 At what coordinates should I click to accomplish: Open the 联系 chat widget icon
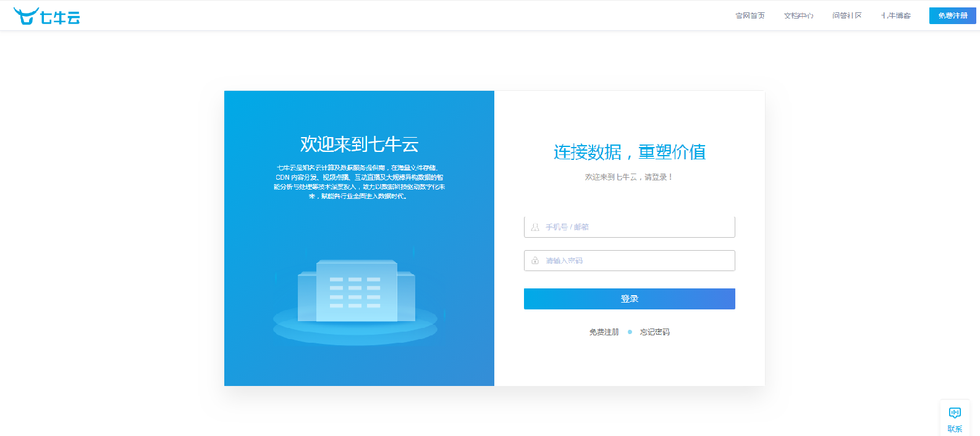point(955,413)
